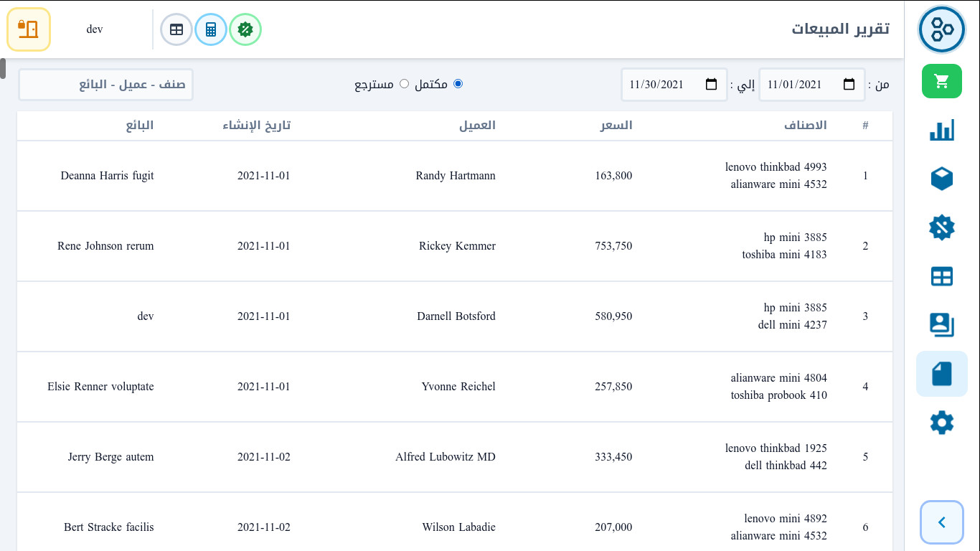Open the settings gear in the sidebar
980x551 pixels.
[941, 423]
